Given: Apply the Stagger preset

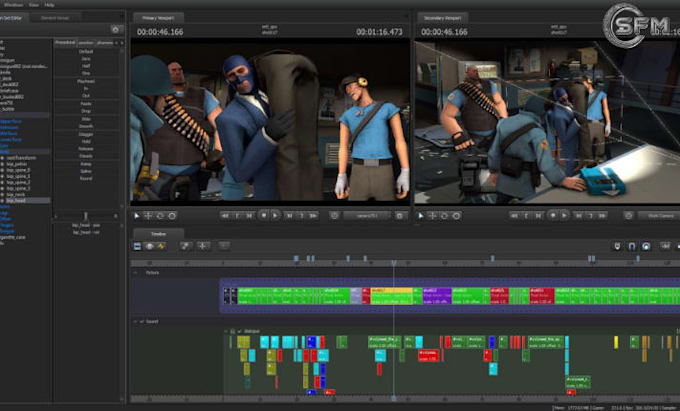Looking at the screenshot, I should click(x=86, y=134).
